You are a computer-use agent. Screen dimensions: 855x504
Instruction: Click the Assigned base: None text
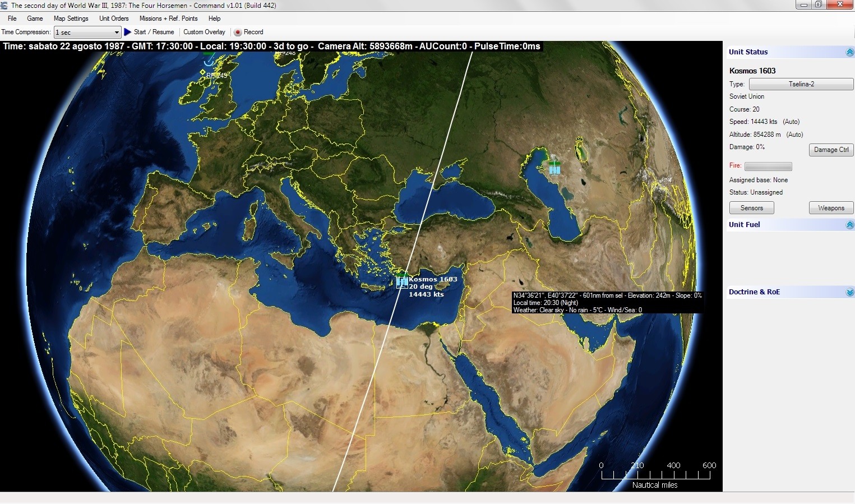[758, 180]
